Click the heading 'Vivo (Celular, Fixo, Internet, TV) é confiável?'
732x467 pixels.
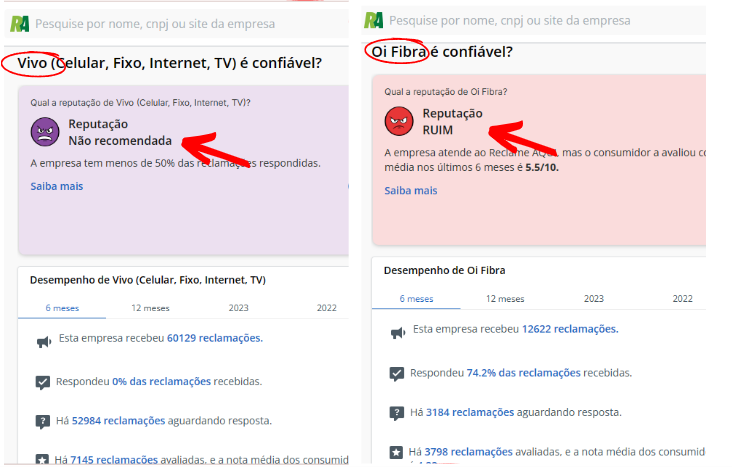click(x=169, y=63)
